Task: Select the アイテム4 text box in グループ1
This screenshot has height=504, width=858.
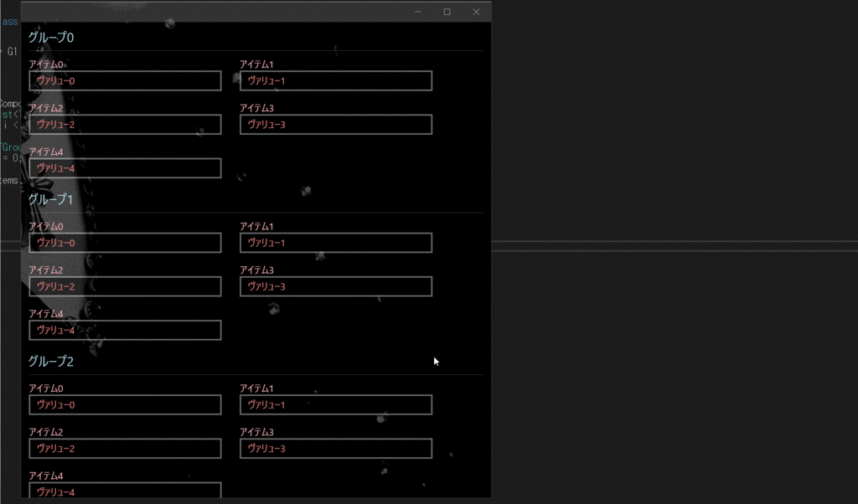Action: pyautogui.click(x=126, y=330)
